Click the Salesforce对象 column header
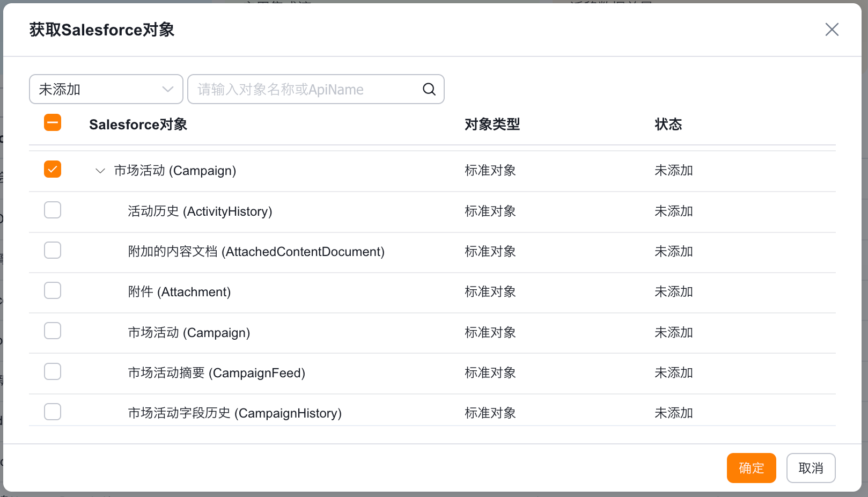The image size is (868, 497). point(138,125)
